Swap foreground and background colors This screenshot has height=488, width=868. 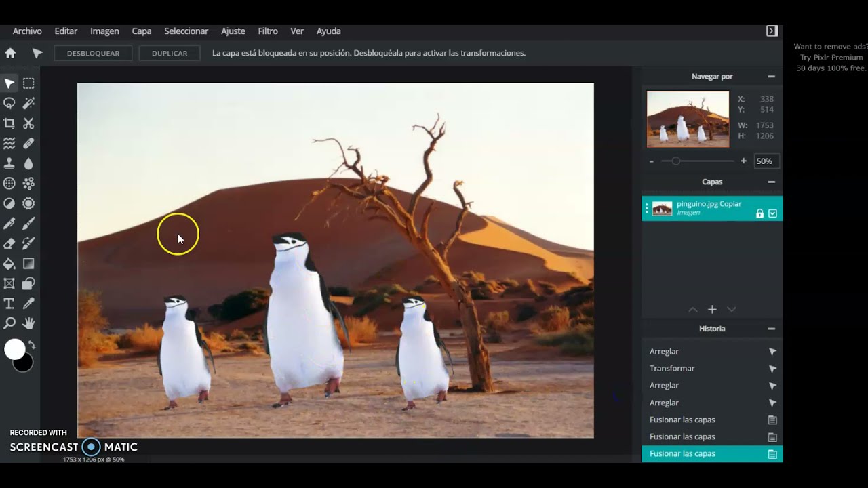pyautogui.click(x=31, y=346)
